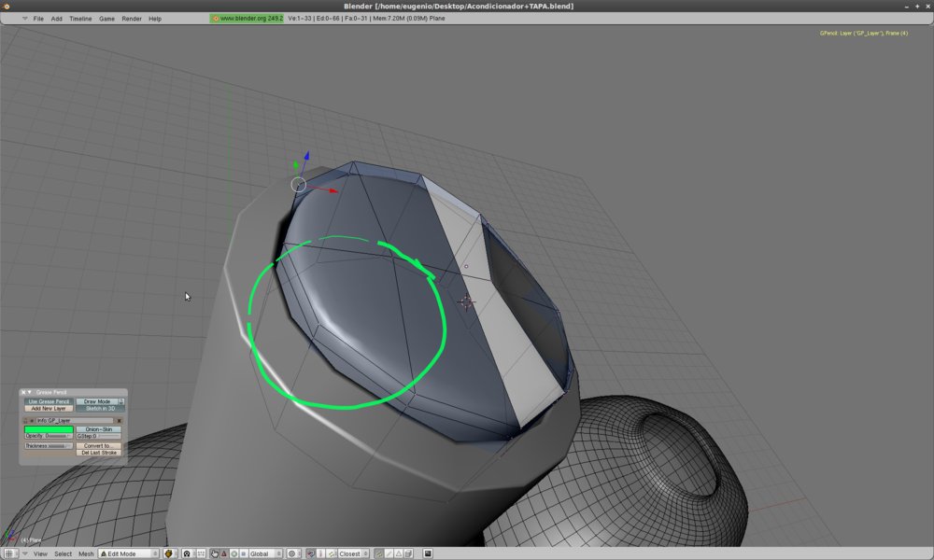Collapse the Grease Pencil panel triangle
934x560 pixels.
(x=29, y=392)
